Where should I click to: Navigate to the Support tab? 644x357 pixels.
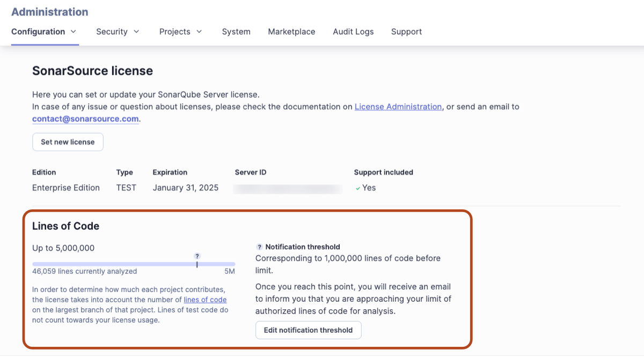tap(406, 32)
